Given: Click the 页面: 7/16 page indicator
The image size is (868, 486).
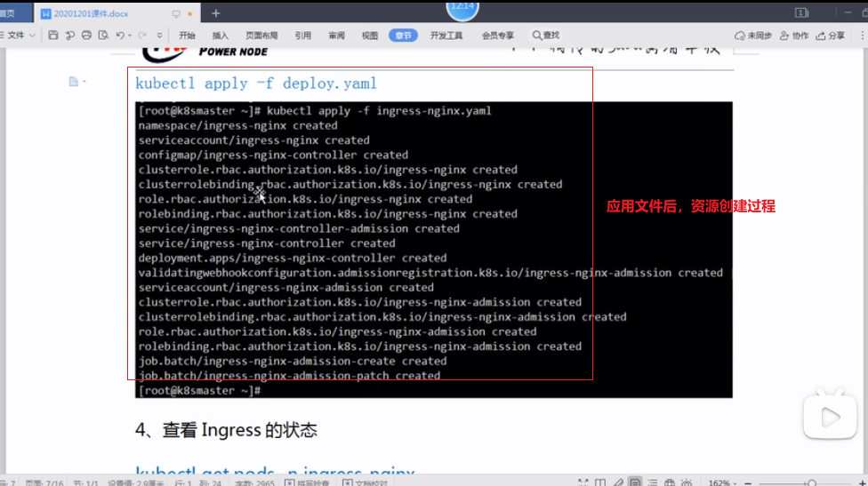Looking at the screenshot, I should point(44,482).
